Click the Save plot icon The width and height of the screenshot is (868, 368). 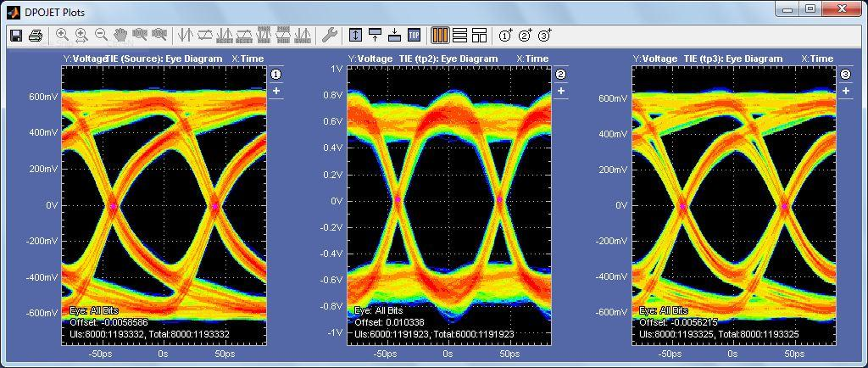click(15, 35)
